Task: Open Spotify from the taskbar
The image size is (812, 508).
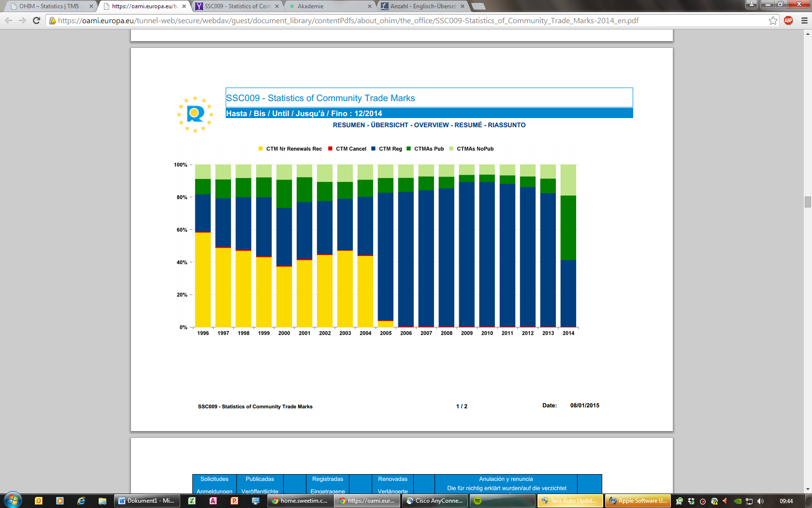Action: pyautogui.click(x=502, y=501)
